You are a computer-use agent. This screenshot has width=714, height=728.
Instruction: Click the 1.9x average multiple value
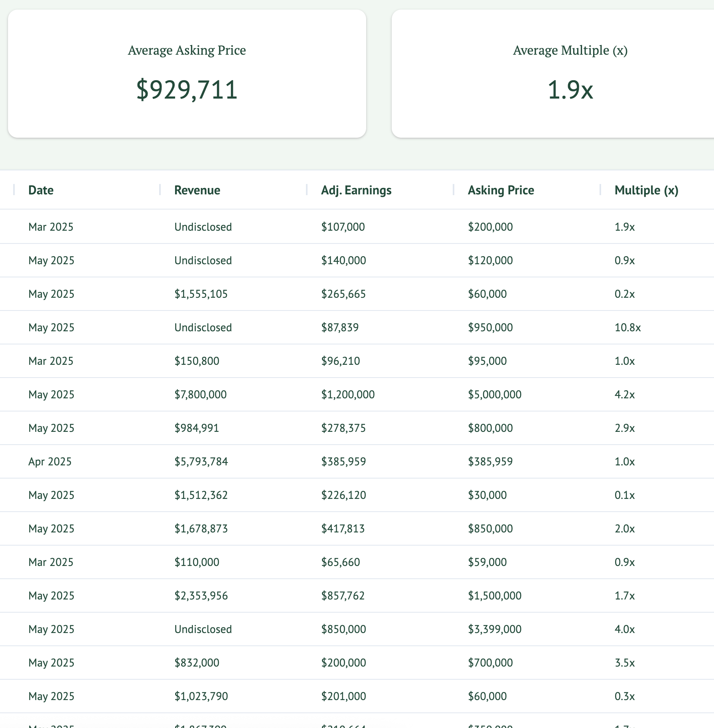click(570, 90)
